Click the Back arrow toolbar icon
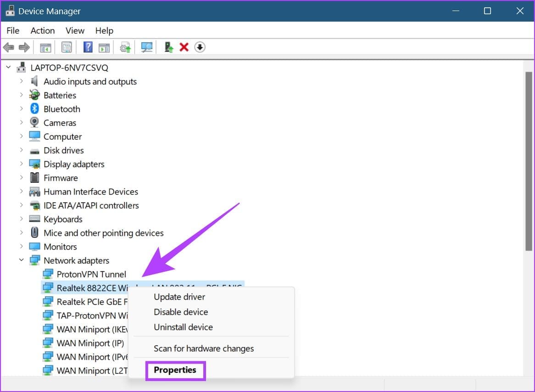This screenshot has height=392, width=535. click(x=8, y=47)
